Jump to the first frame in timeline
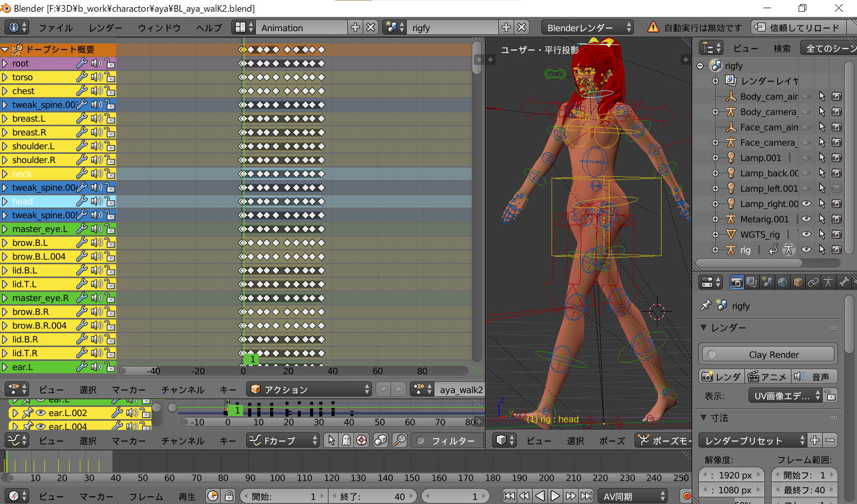Screen dimensions: 857x504 pos(509,496)
